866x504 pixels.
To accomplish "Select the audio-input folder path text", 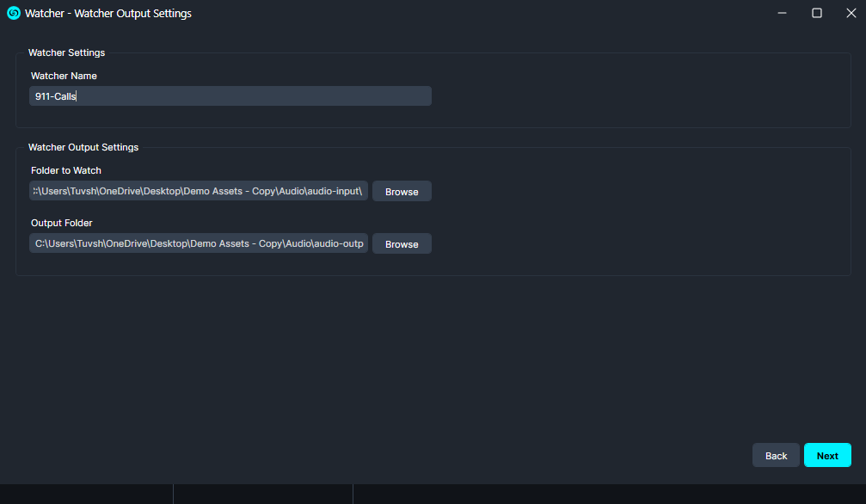I will (x=198, y=191).
